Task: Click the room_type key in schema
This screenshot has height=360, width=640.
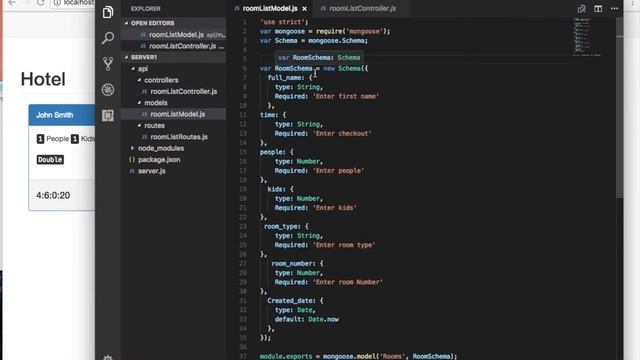Action: tap(282, 227)
